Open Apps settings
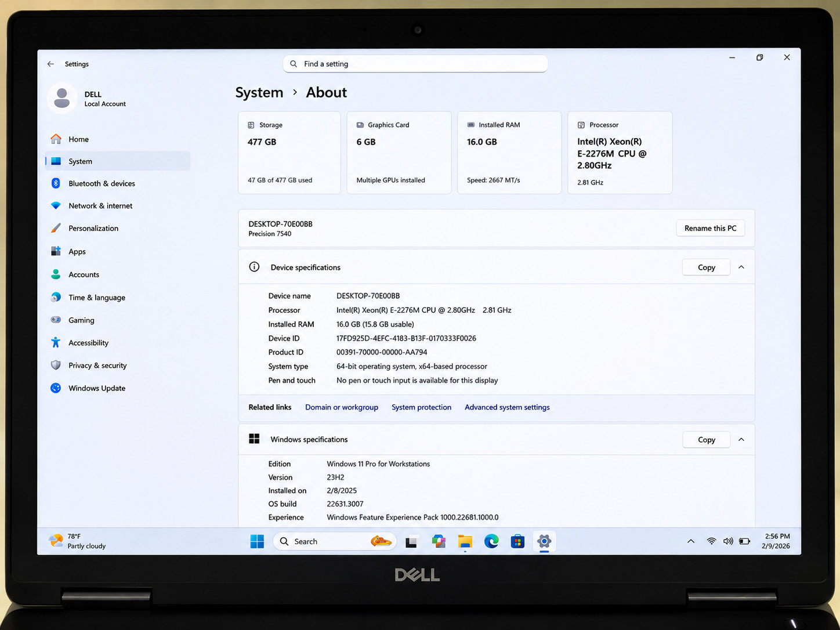Image resolution: width=840 pixels, height=630 pixels. 118,252
